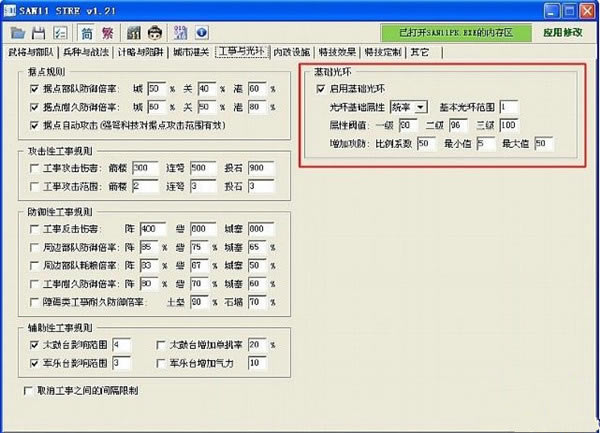Click the save floppy disk icon
Screen dimensions: 600x433
(x=36, y=33)
